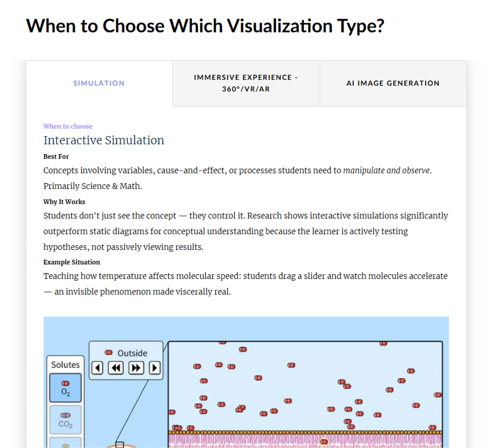
Task: Click the small zoom square on the cell
Action: [x=119, y=444]
